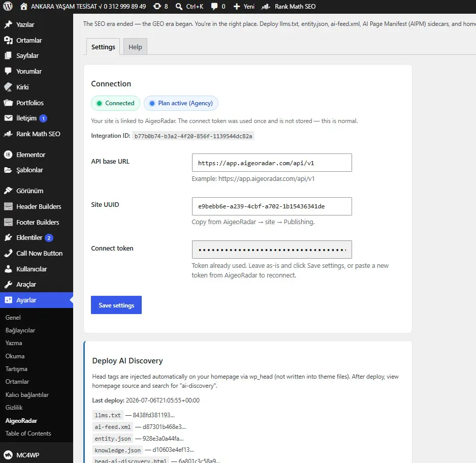Open Bağlayıcılar submenu item
This screenshot has height=463, width=476.
[20, 330]
